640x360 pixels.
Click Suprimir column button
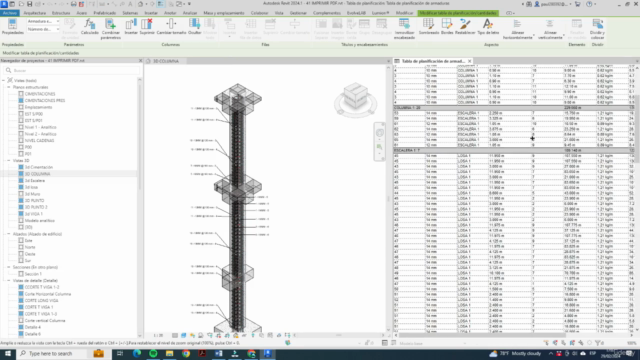(x=147, y=27)
